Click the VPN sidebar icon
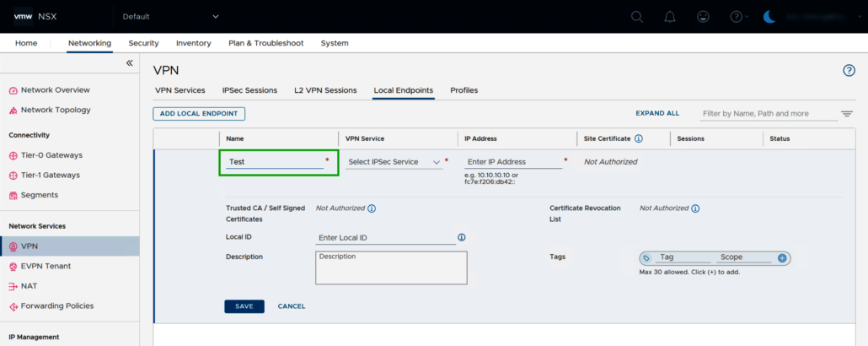The width and height of the screenshot is (868, 346). click(x=13, y=246)
